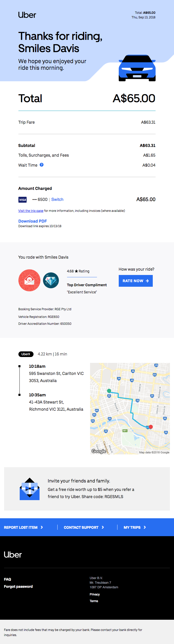Click the diamond compliment badge

51,280
